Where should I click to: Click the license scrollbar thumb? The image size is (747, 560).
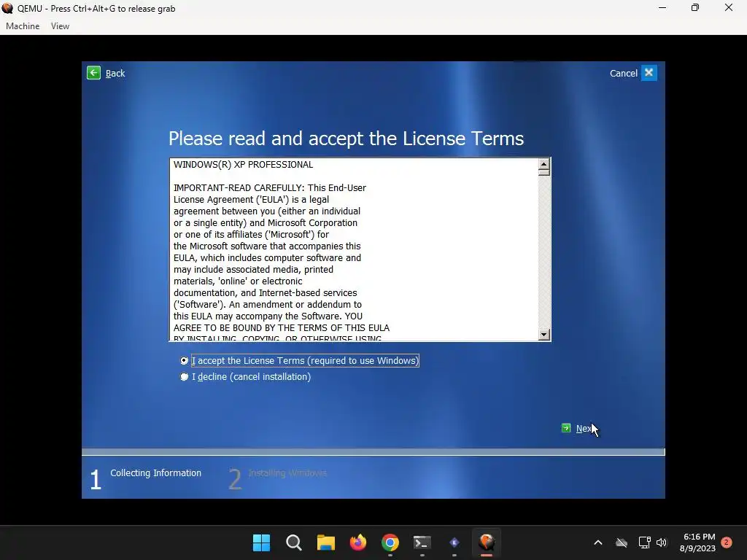click(544, 172)
